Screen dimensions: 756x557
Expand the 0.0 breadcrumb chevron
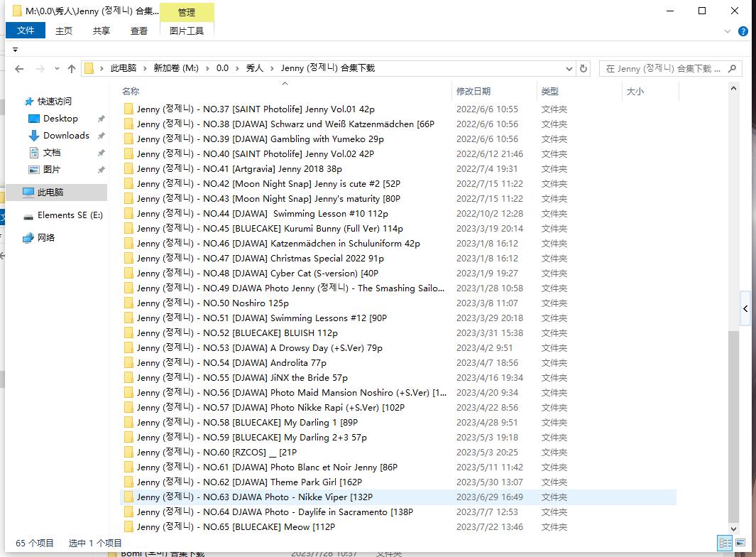tap(237, 68)
